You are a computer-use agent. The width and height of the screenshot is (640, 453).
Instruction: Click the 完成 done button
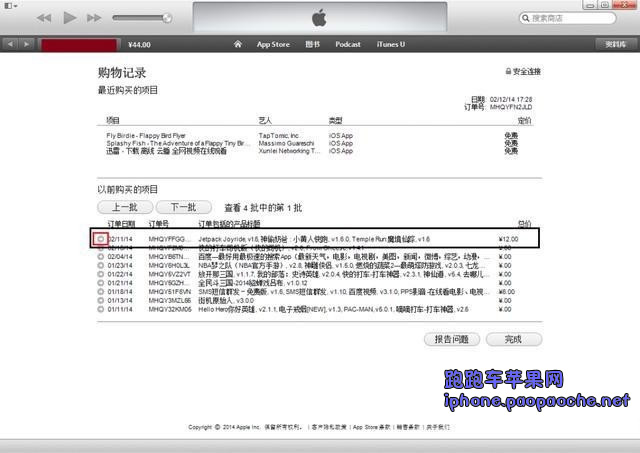[x=514, y=339]
